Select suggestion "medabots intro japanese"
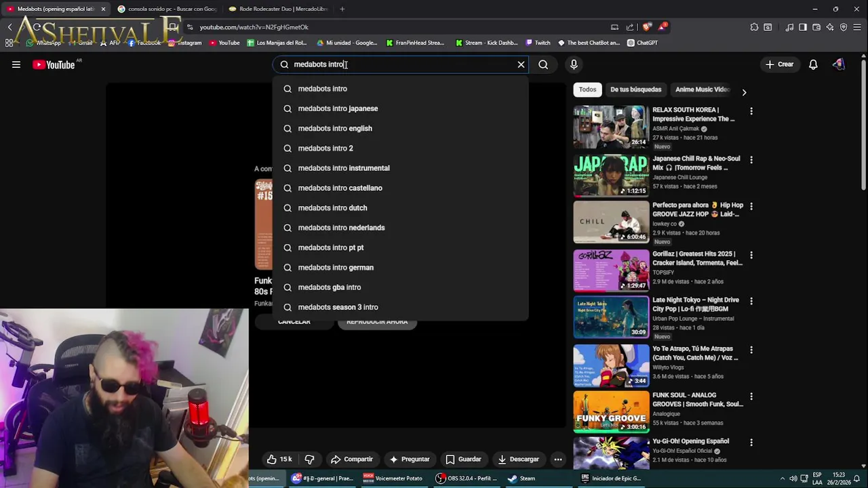The width and height of the screenshot is (868, 488). coord(400,108)
